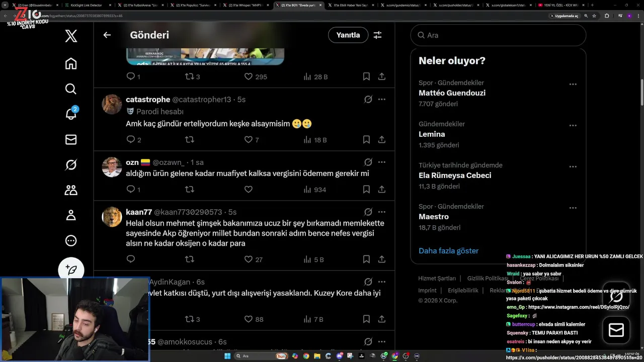This screenshot has height=362, width=644.
Task: Like ozn's reply
Action: click(248, 190)
